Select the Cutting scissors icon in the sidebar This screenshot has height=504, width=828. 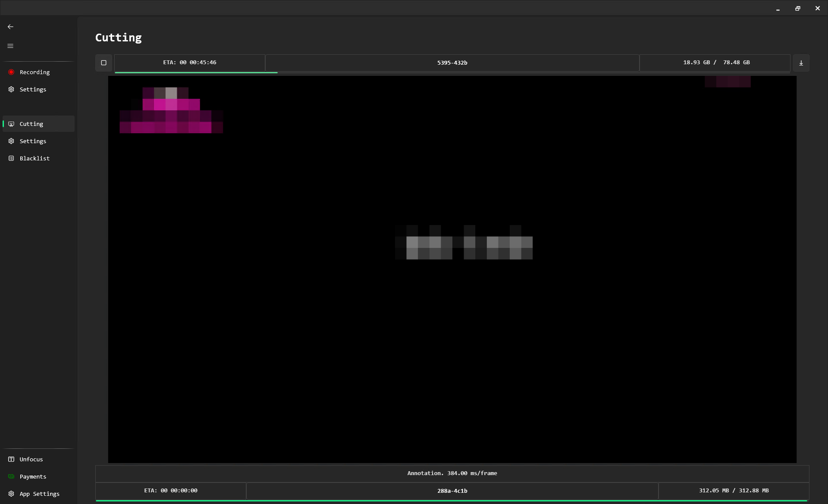click(11, 124)
